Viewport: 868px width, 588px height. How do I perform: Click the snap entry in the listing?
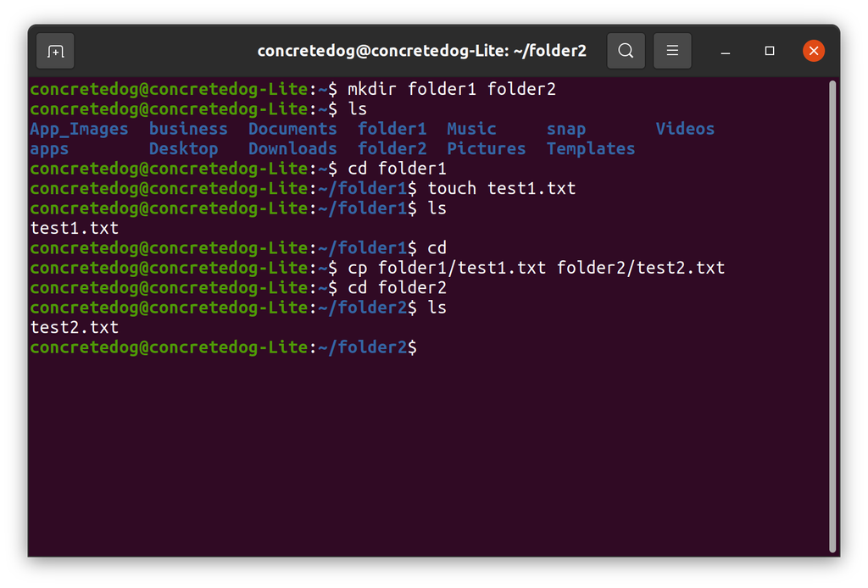point(565,128)
